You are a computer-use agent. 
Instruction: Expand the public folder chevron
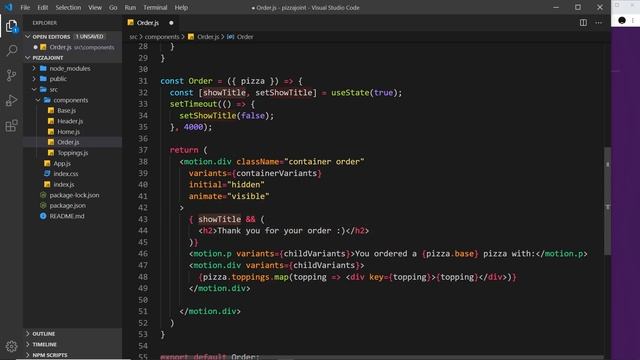click(x=34, y=79)
